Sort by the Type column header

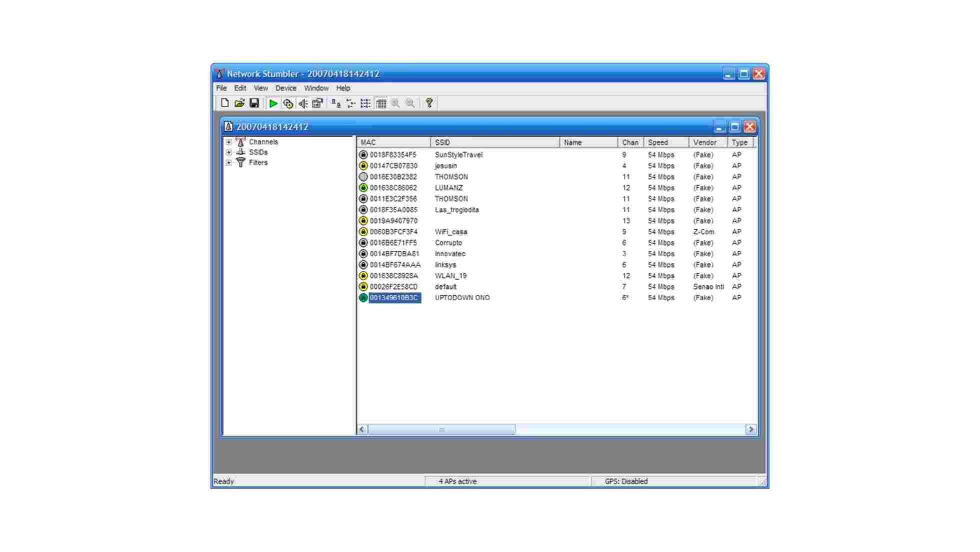click(740, 143)
